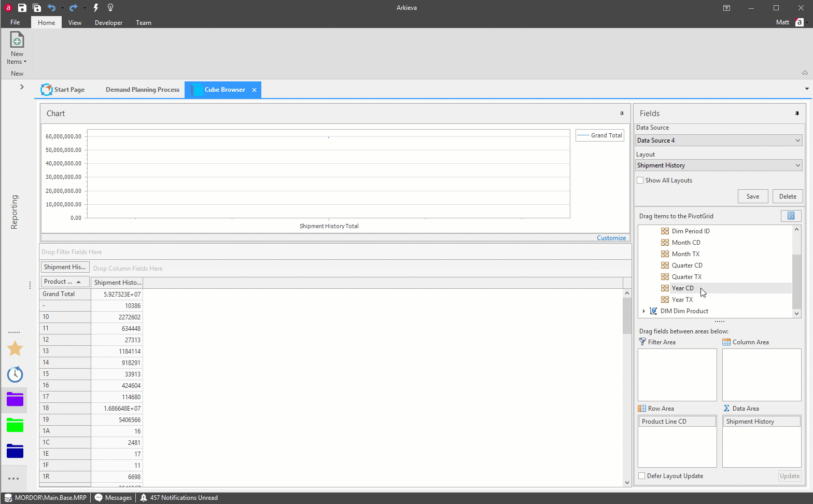Collapse the ribbon with the chevron
813x504 pixels.
805,73
